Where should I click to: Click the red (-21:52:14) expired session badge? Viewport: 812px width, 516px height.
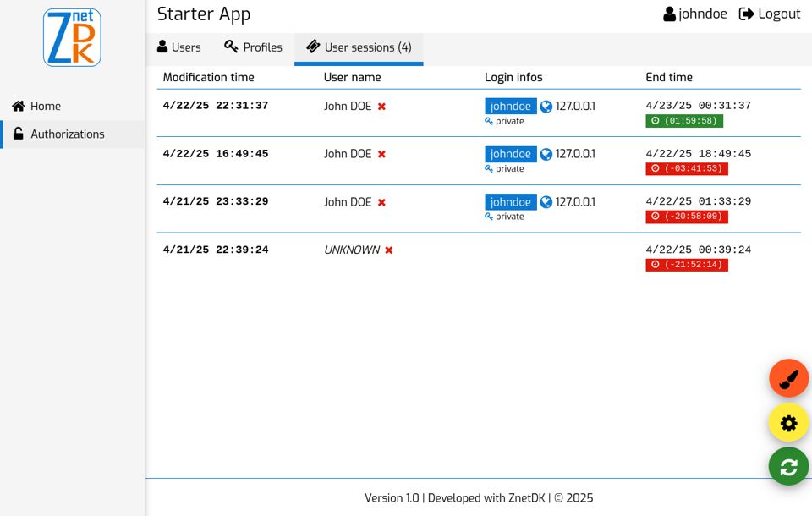tap(687, 264)
